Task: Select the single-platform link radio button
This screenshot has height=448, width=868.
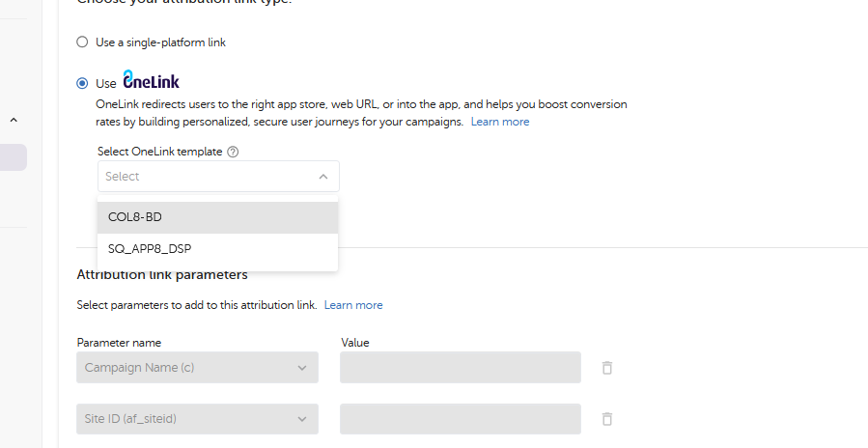Action: click(x=82, y=42)
